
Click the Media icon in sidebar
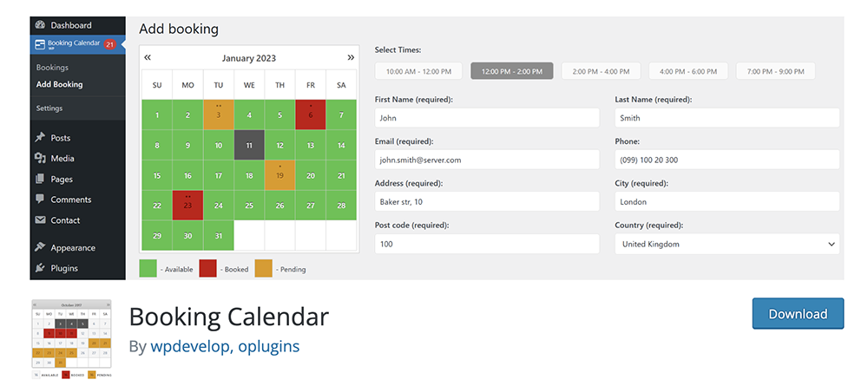(x=40, y=158)
